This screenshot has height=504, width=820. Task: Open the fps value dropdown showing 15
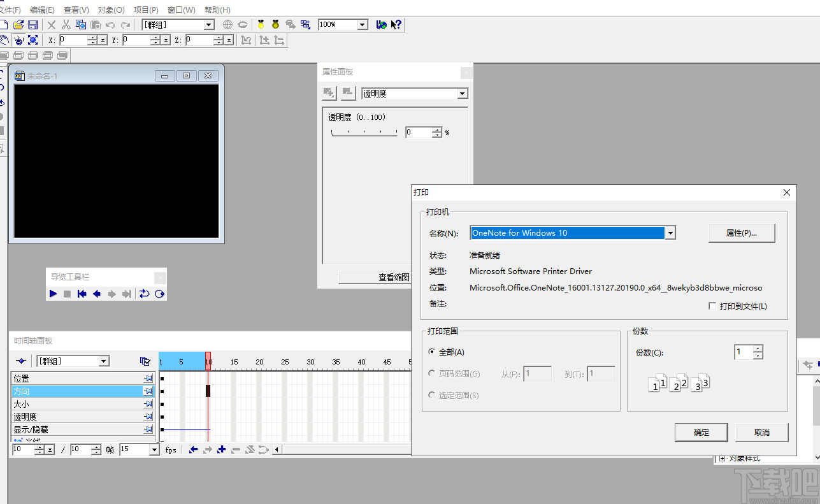155,449
